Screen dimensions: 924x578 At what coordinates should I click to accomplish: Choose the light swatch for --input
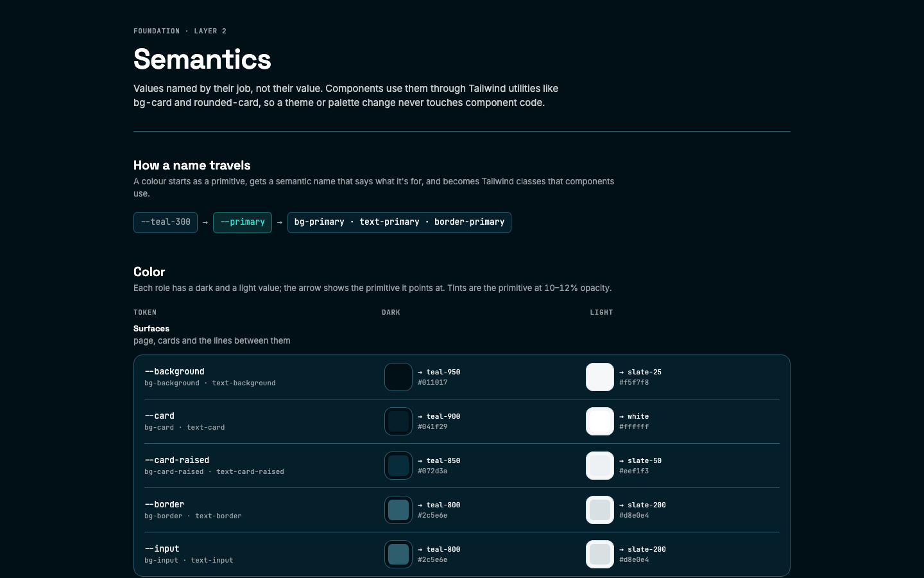[600, 554]
